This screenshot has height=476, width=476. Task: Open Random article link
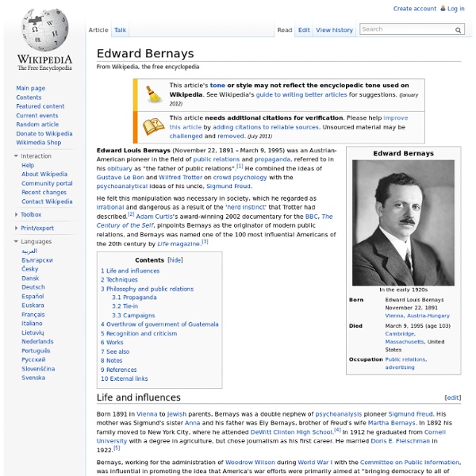click(37, 125)
